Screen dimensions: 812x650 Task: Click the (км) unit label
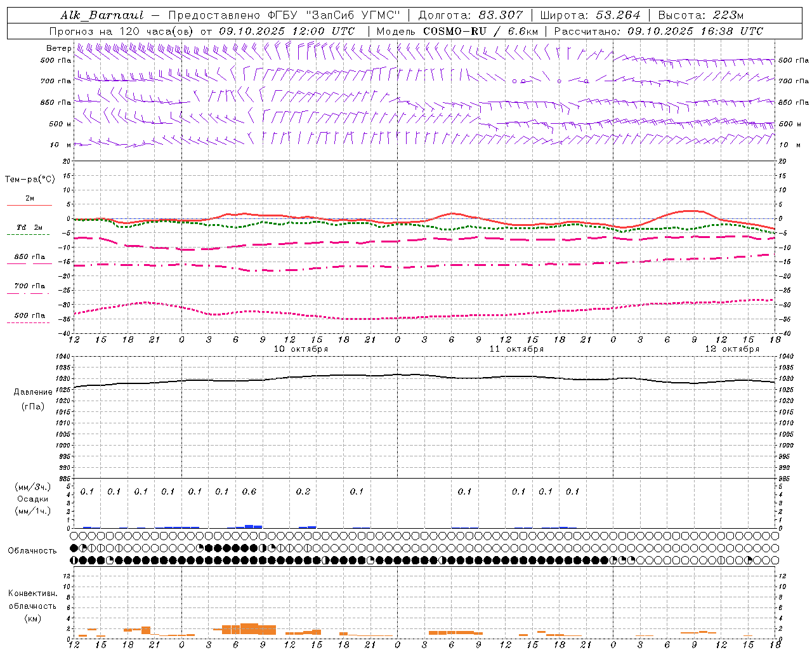[x=32, y=618]
